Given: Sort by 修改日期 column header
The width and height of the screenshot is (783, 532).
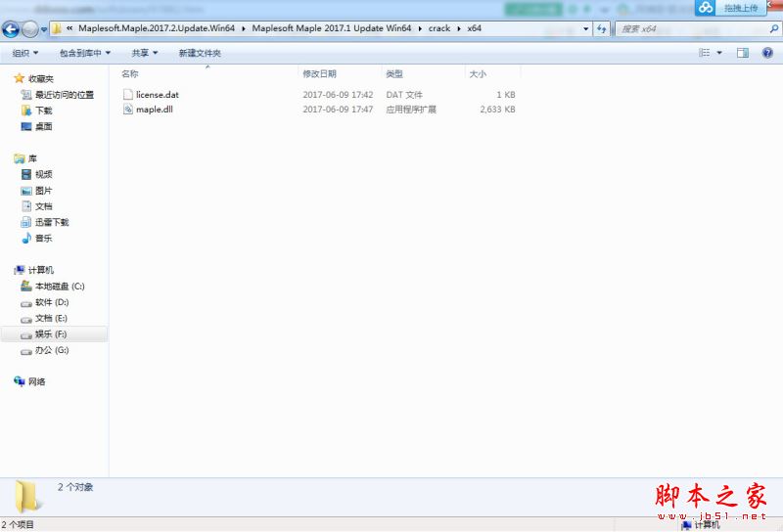Looking at the screenshot, I should pyautogui.click(x=319, y=74).
